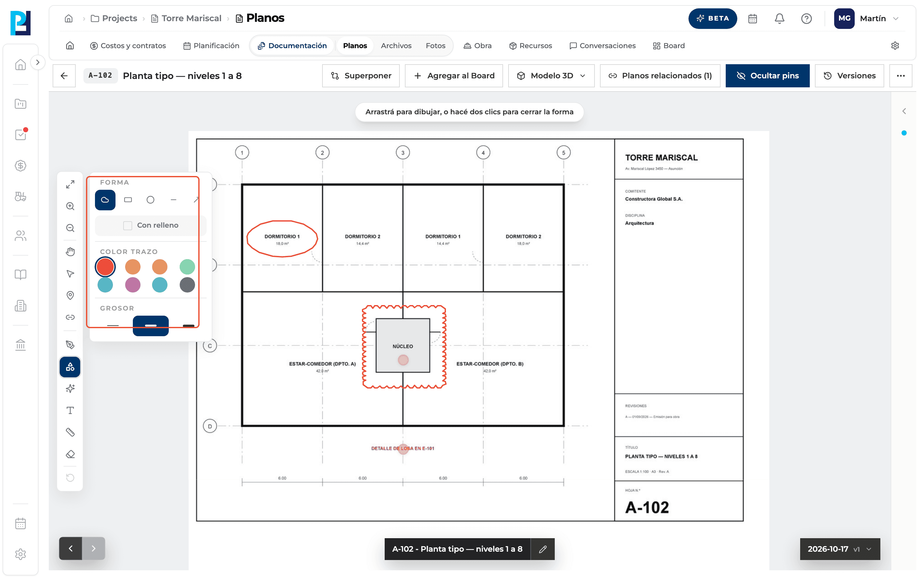Image resolution: width=924 pixels, height=578 pixels.
Task: Select the thinnest stroke thickness option
Action: pyautogui.click(x=113, y=326)
